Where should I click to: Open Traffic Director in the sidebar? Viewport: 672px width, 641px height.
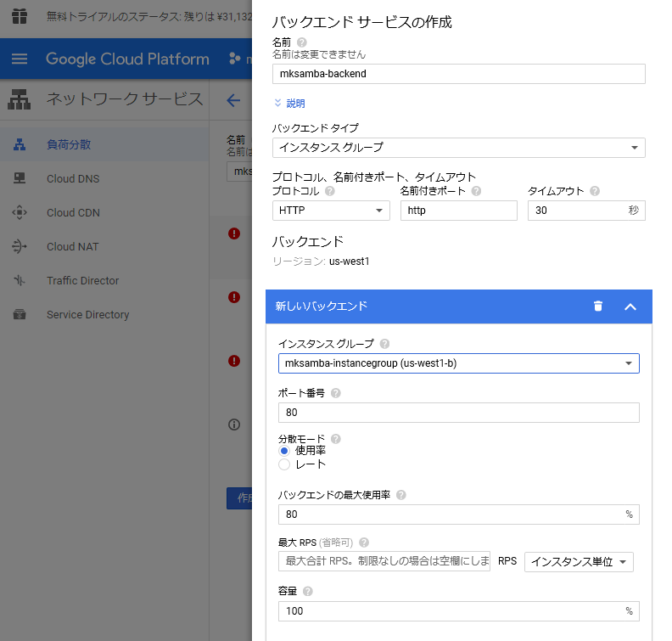(82, 281)
